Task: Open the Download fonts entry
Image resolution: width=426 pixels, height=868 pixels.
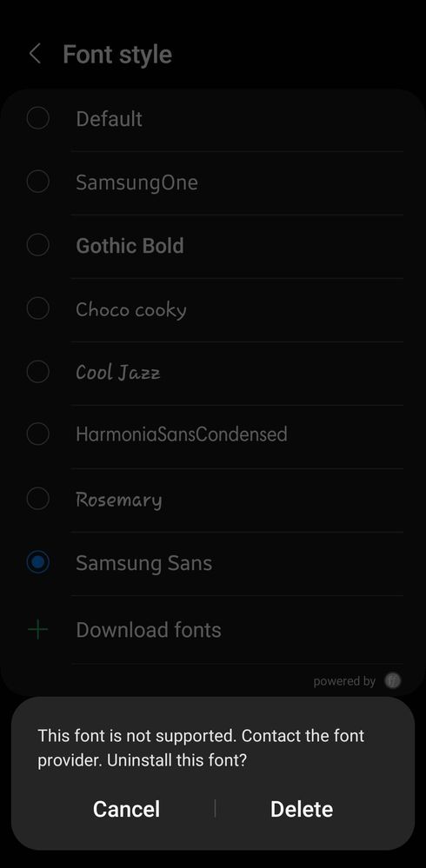Action: pyautogui.click(x=213, y=629)
